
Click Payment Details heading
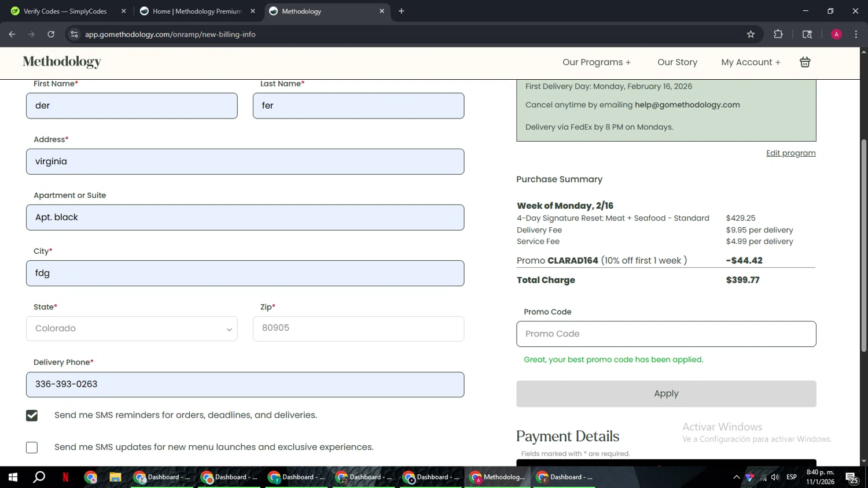tap(568, 437)
